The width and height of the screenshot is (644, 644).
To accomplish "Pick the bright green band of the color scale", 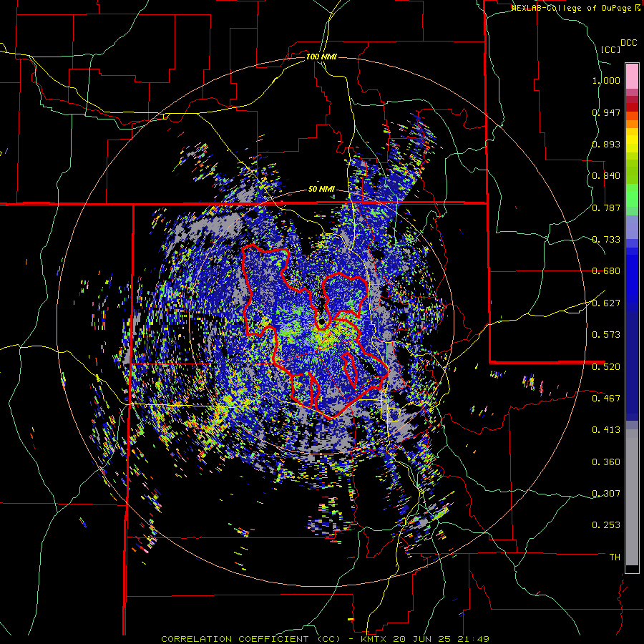I will tap(632, 195).
